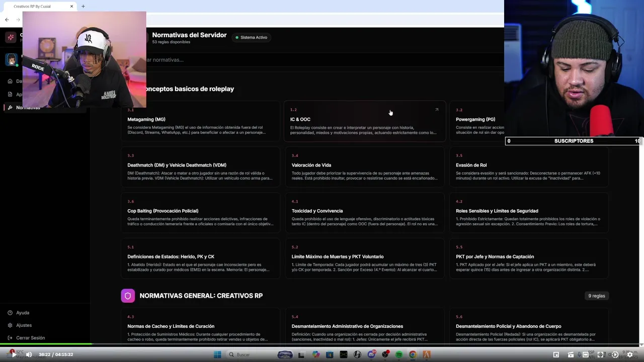Open the video player settings gear
Image resolution: width=644 pixels, height=362 pixels.
pos(629,354)
